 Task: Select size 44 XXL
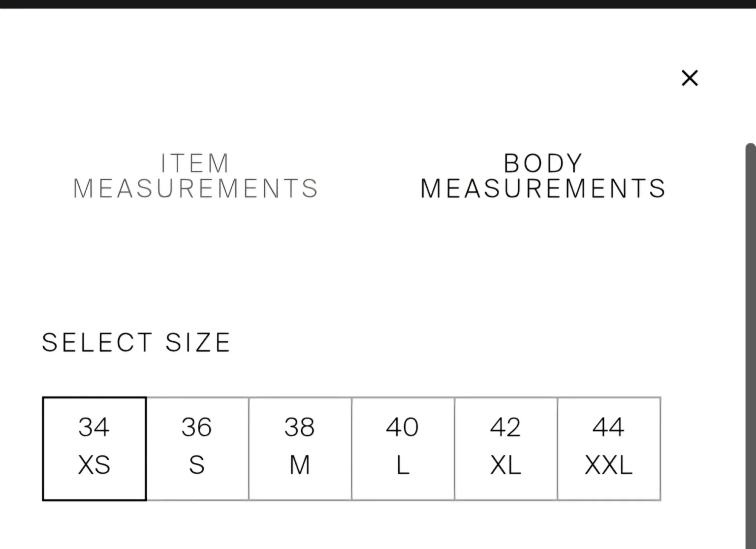(x=609, y=449)
